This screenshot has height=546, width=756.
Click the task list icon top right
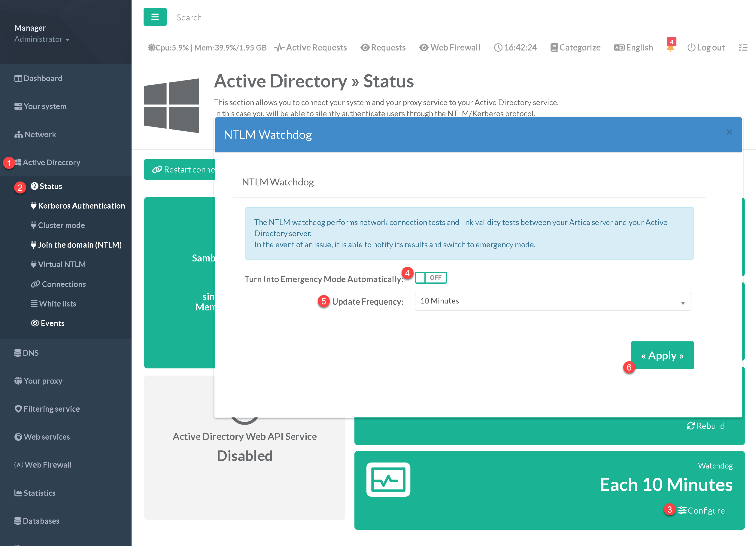(743, 48)
